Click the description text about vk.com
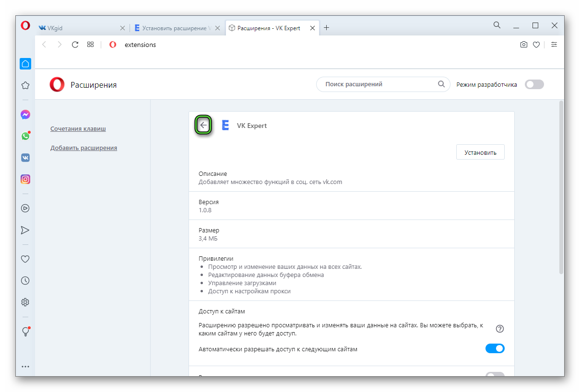Viewport: 580px width, 392px height. click(271, 182)
